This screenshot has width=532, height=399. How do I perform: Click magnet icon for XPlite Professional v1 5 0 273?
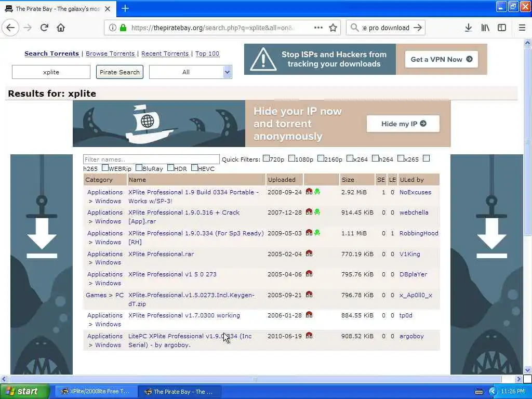309,274
